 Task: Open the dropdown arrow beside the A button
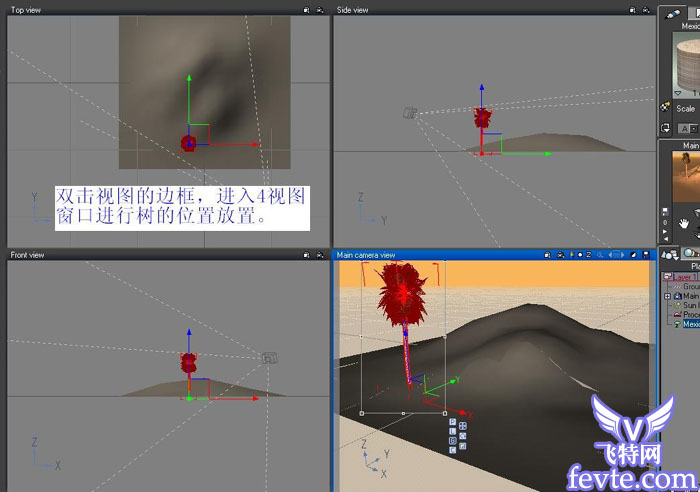694,129
